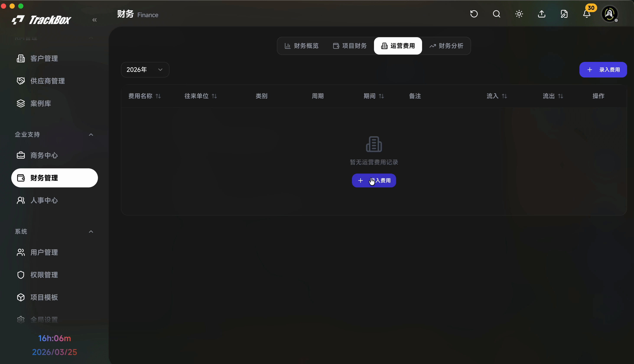Open 用户管理 in sidebar
The height and width of the screenshot is (364, 634).
[x=54, y=253]
